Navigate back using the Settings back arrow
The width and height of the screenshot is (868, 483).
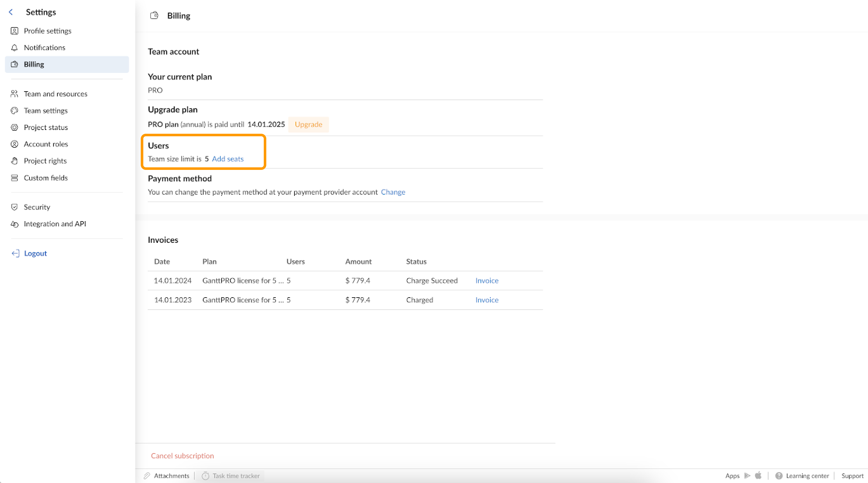[x=11, y=12]
